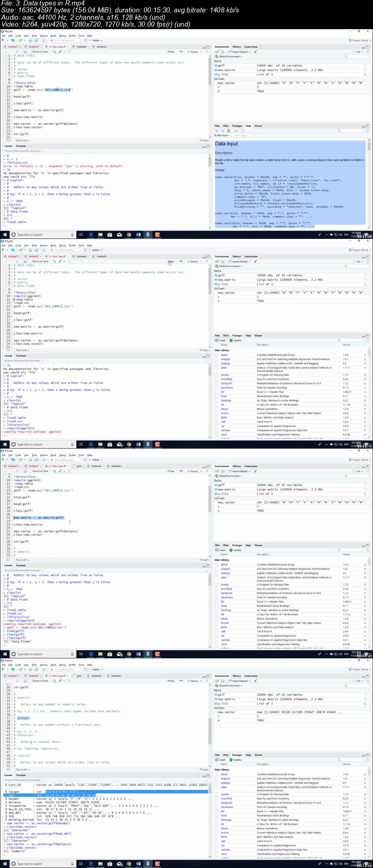Click Type here to search box in 00:03:08 frame
373x868 pixels.
coord(43,235)
